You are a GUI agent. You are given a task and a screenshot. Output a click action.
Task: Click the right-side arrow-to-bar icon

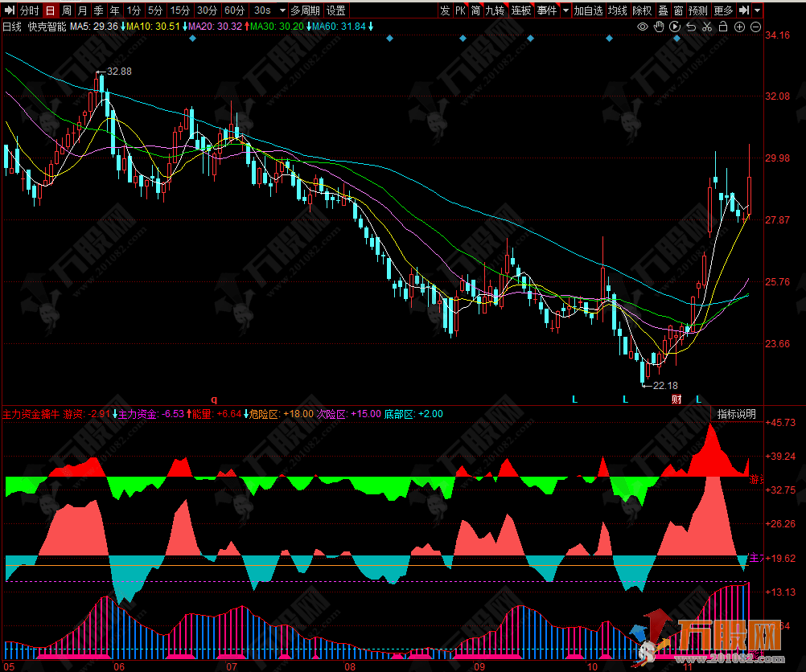pyautogui.click(x=744, y=10)
